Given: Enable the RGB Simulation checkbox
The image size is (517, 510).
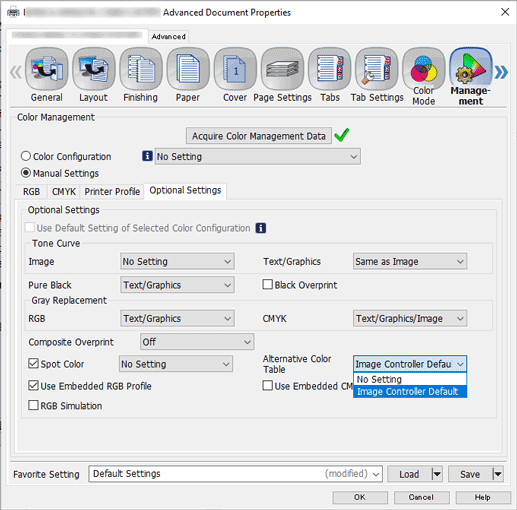Looking at the screenshot, I should pos(33,405).
